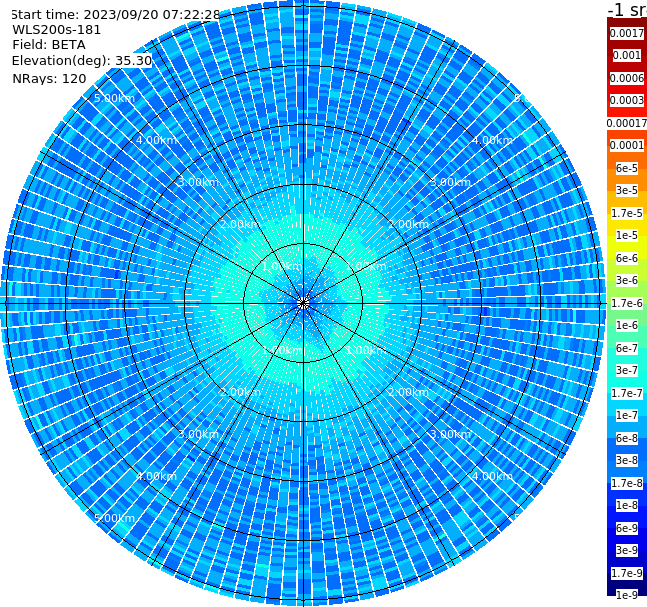Select the 4.00km range label in upper-right quadrant
Viewport: 647px width, 607px height.
pyautogui.click(x=492, y=140)
